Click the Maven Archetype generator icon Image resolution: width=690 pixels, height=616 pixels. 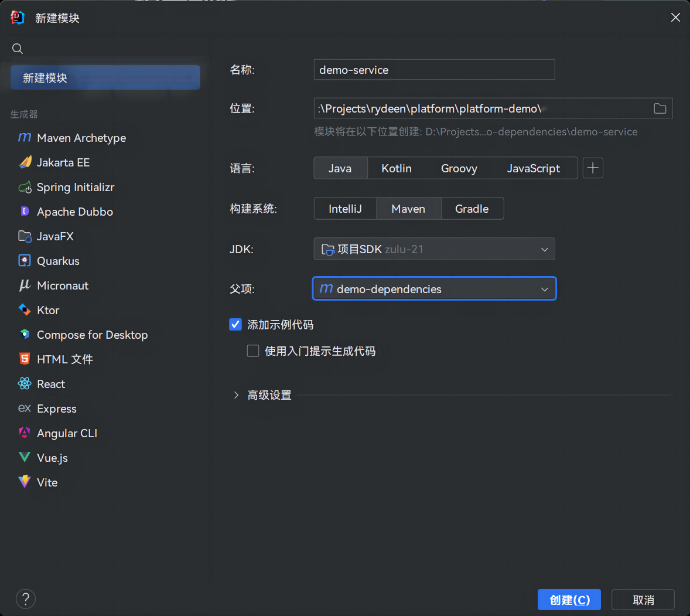[25, 138]
